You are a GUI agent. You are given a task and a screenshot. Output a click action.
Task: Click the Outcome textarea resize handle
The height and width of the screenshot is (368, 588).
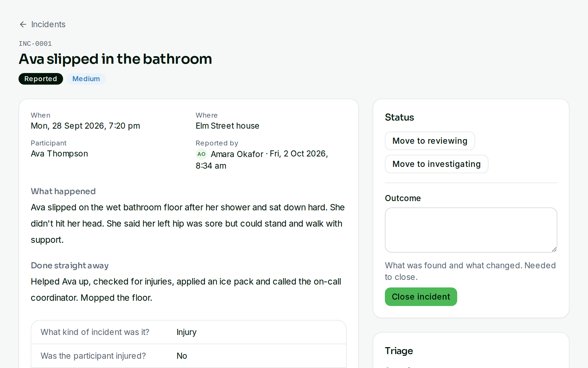(554, 249)
